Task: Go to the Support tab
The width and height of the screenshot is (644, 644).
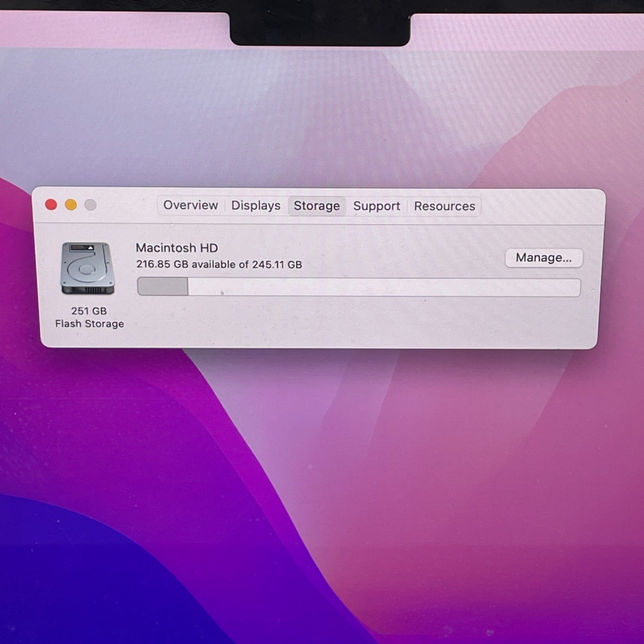Action: 377,206
